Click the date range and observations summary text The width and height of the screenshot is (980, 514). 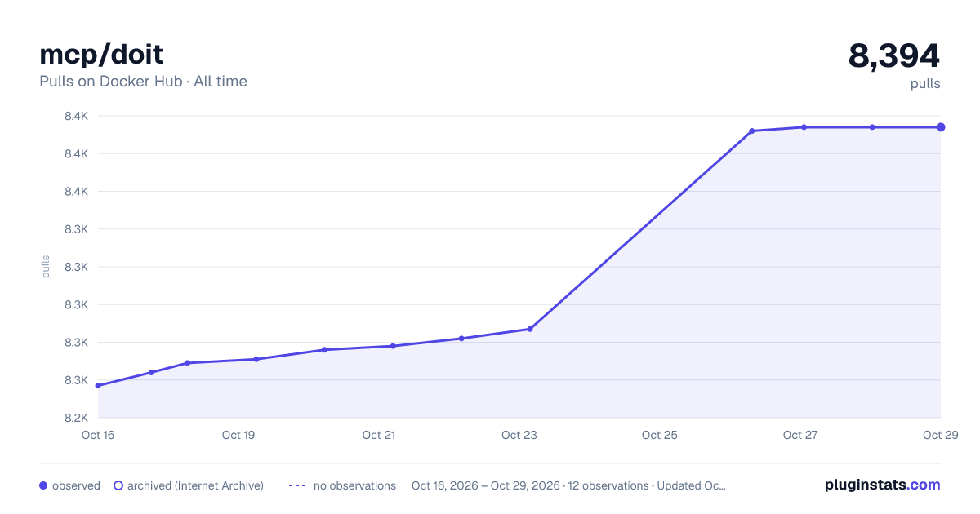tap(568, 485)
